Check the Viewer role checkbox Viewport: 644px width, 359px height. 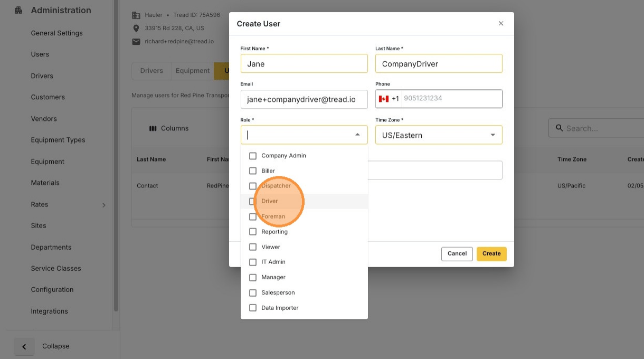[253, 247]
